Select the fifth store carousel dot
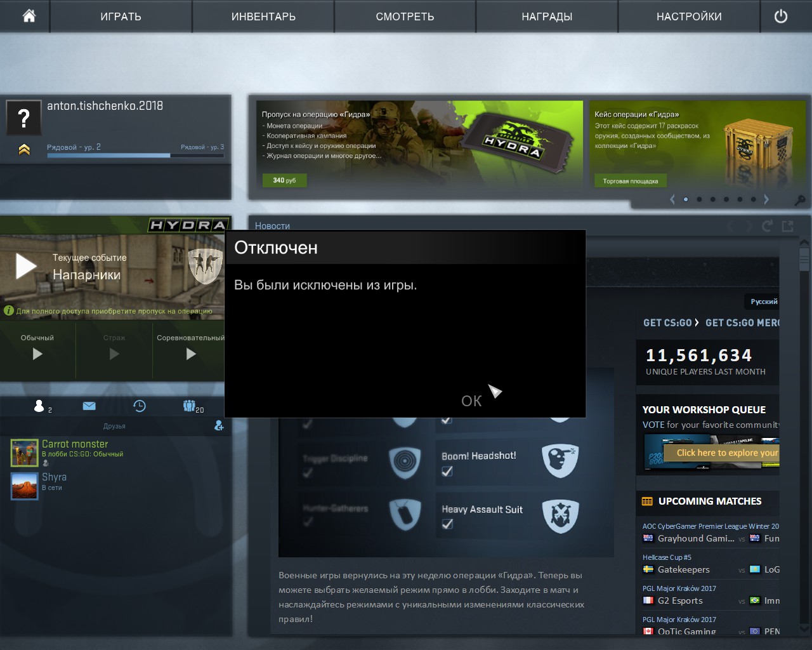The height and width of the screenshot is (650, 812). point(740,199)
